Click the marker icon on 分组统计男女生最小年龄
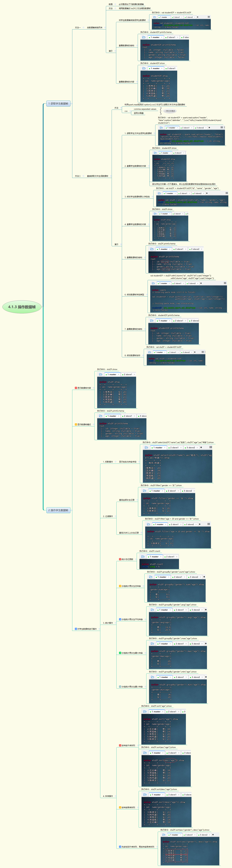 (120, 687)
